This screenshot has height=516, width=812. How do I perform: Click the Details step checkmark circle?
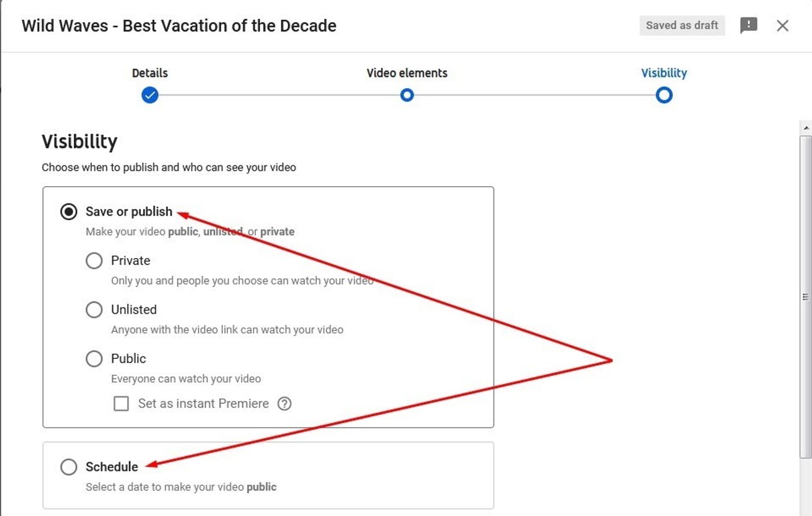pyautogui.click(x=150, y=95)
